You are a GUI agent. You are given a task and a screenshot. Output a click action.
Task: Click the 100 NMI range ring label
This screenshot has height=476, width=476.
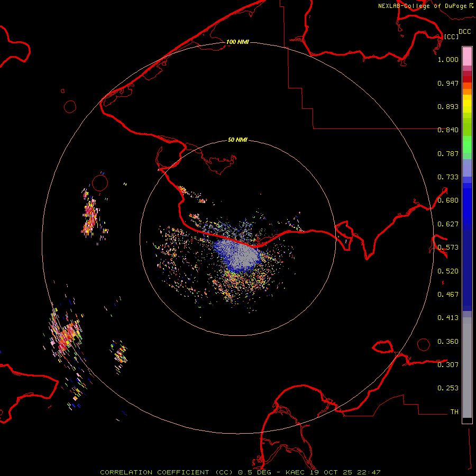click(237, 42)
